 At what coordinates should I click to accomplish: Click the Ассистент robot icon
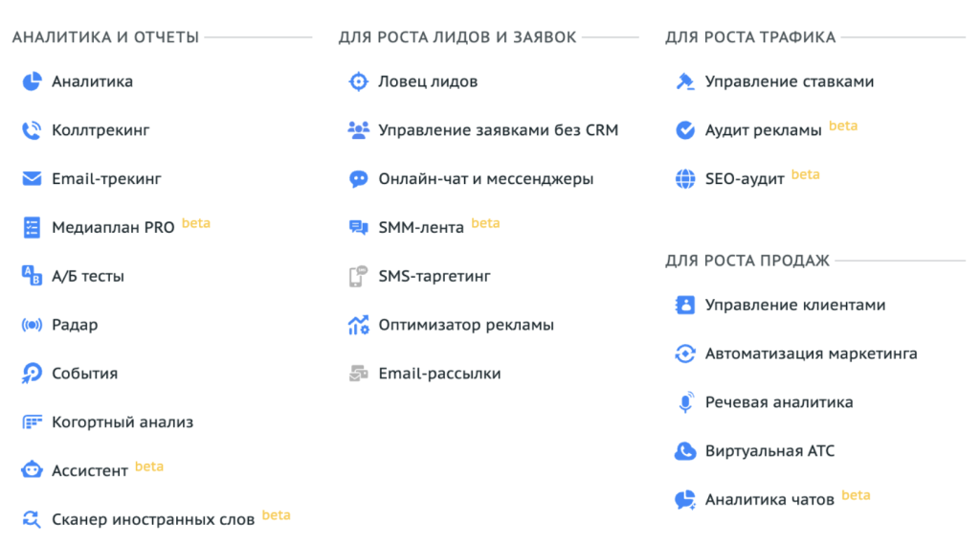[x=32, y=470]
